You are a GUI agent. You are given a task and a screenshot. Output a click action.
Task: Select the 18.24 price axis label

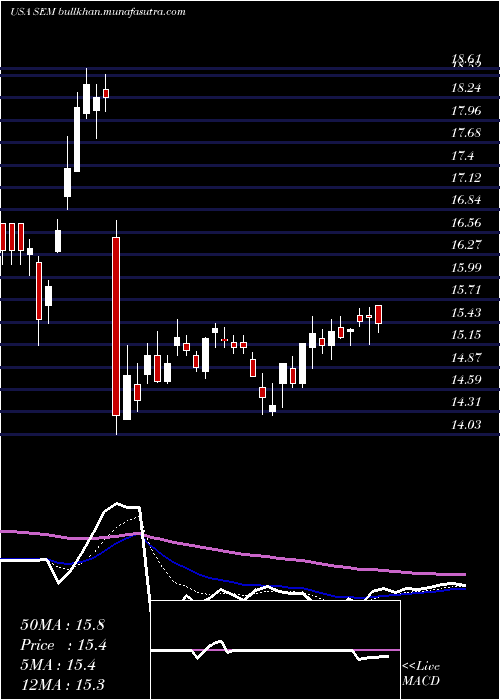[466, 88]
